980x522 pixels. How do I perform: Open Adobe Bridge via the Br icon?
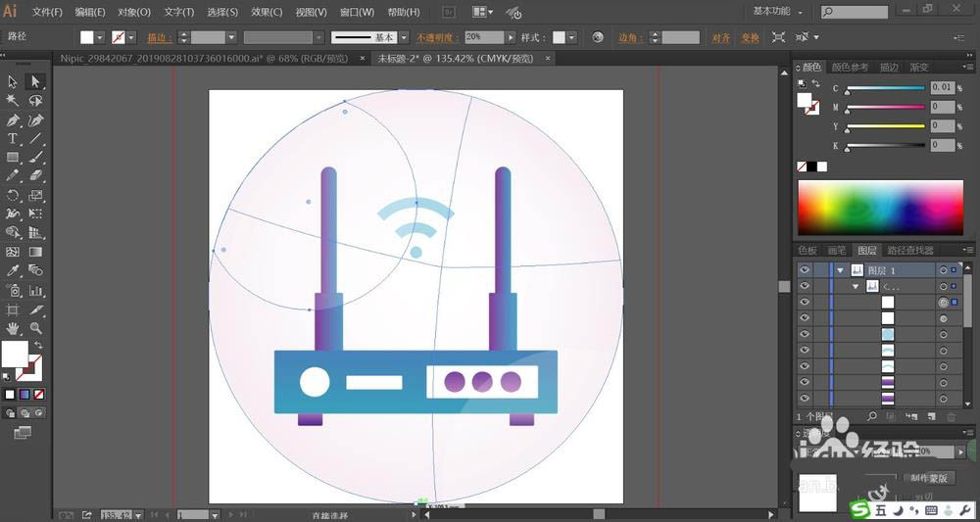448,12
